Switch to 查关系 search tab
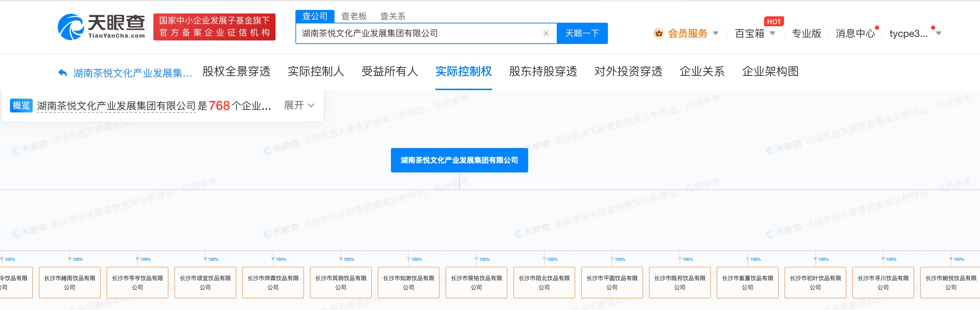 393,16
